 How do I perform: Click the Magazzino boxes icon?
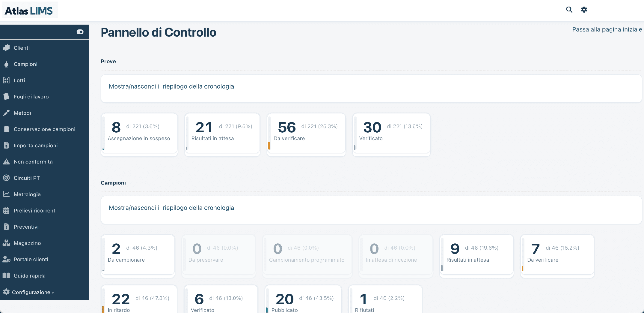[6, 243]
